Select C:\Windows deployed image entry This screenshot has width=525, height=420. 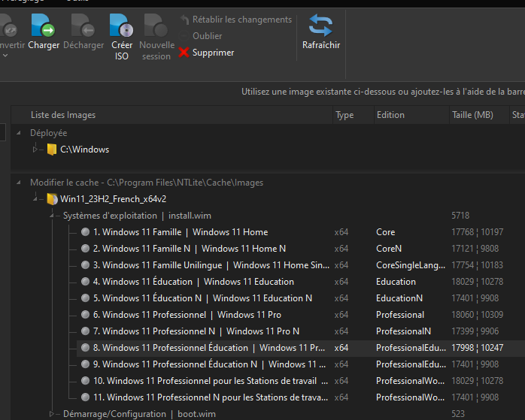click(x=85, y=150)
